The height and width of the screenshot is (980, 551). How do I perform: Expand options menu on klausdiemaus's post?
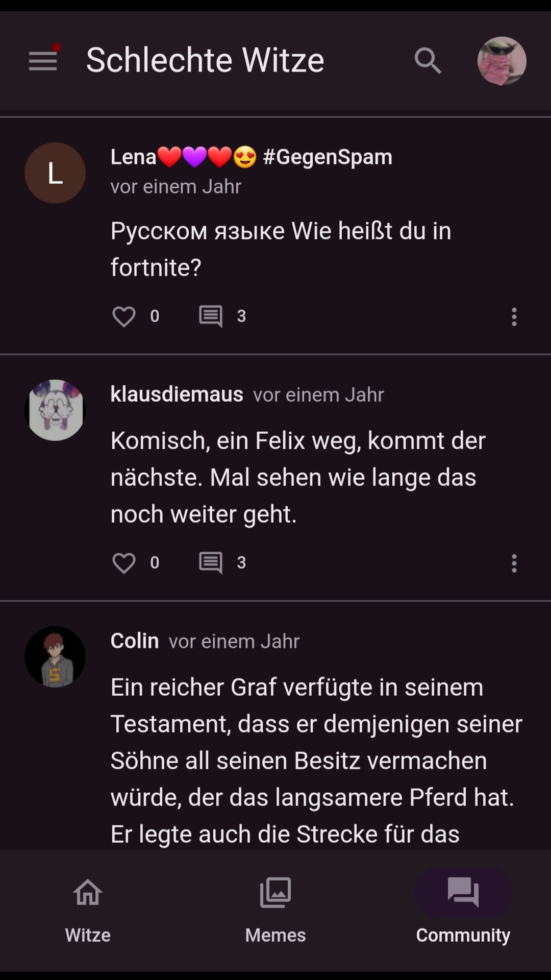click(x=514, y=563)
